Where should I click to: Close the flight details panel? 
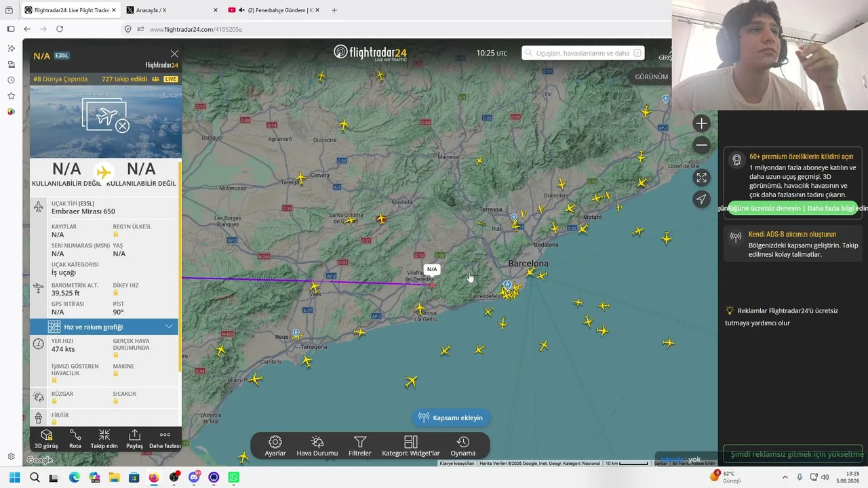(x=174, y=54)
